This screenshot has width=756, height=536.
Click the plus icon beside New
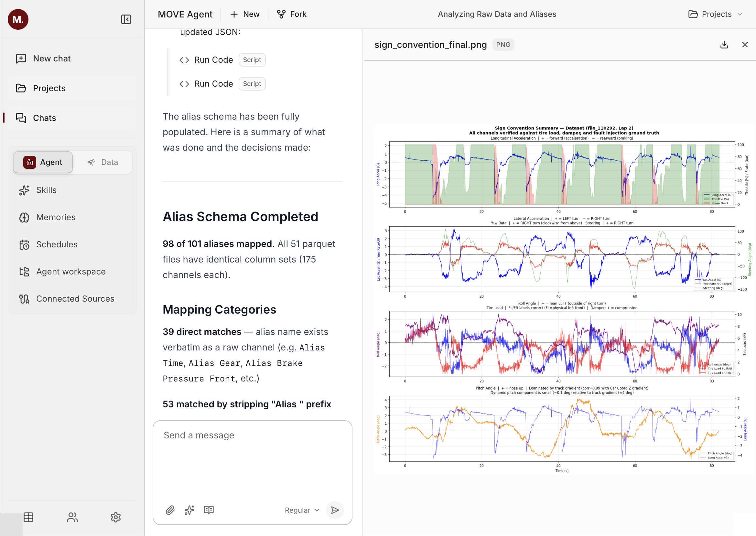tap(234, 14)
